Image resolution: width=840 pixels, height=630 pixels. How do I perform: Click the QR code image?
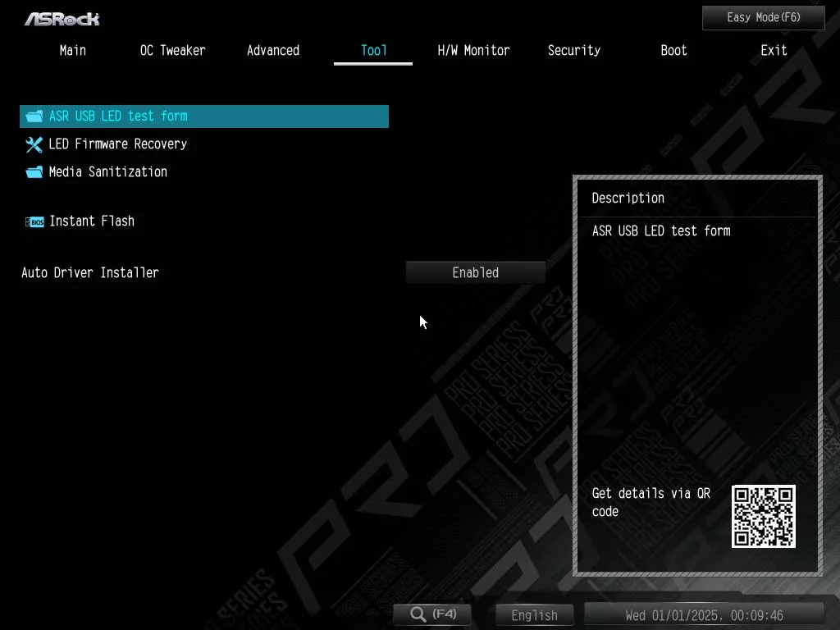763,516
